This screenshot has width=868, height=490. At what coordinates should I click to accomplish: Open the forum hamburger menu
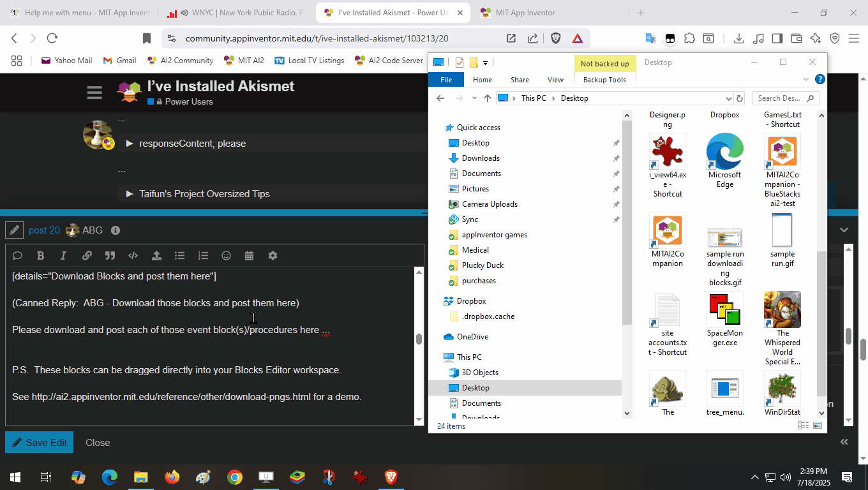pos(94,93)
